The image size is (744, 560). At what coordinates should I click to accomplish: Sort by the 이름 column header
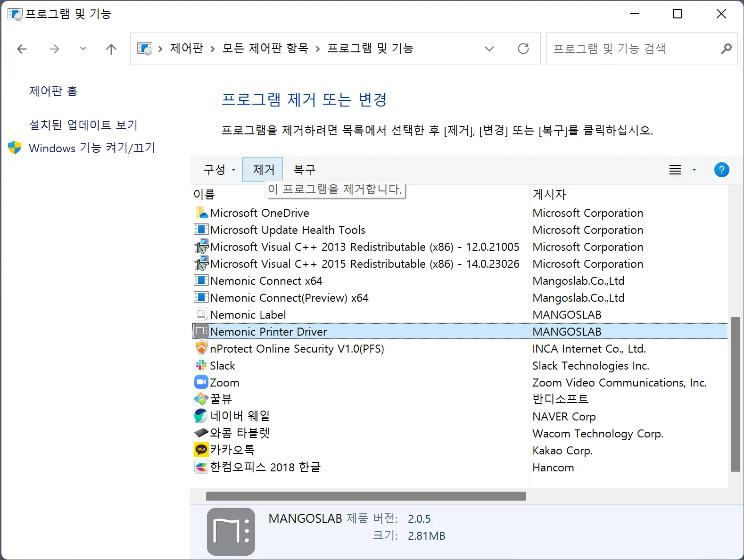coord(204,194)
